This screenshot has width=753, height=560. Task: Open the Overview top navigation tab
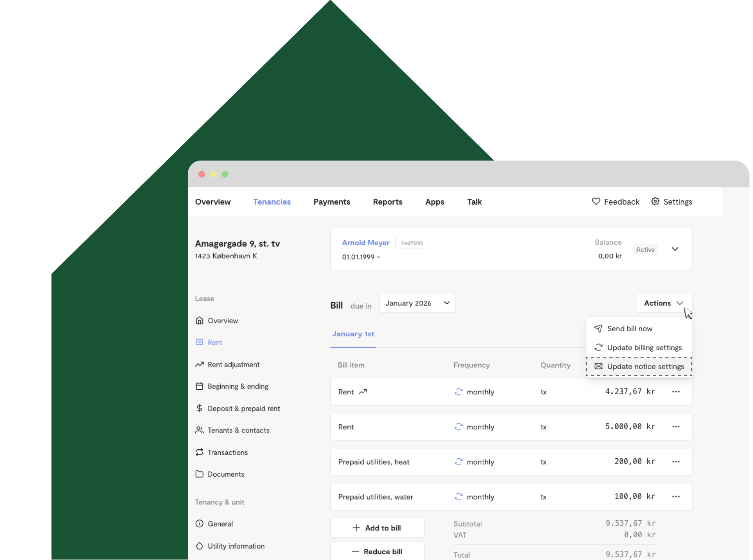pyautogui.click(x=213, y=202)
